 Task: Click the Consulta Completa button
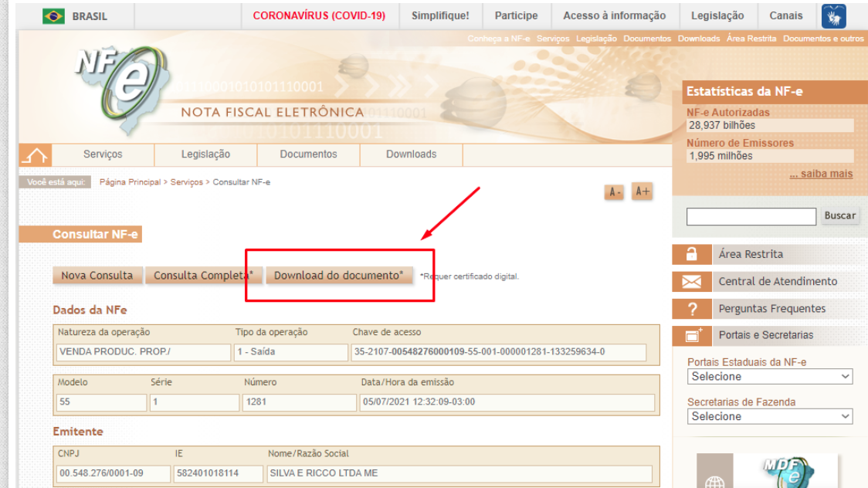tap(203, 276)
